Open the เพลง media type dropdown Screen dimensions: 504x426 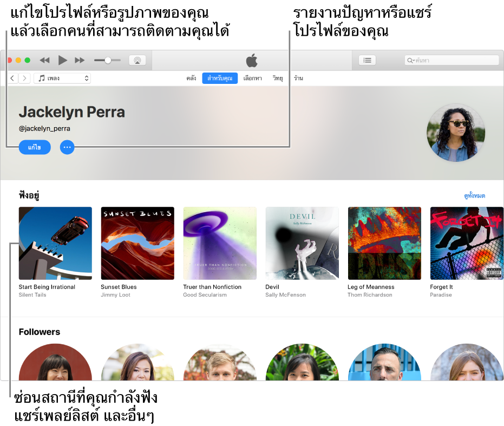(x=62, y=78)
